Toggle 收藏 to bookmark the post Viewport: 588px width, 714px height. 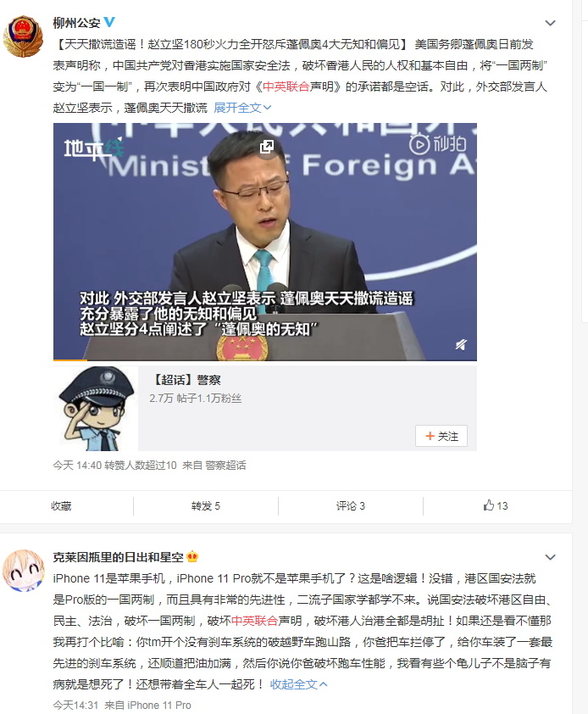tap(61, 506)
